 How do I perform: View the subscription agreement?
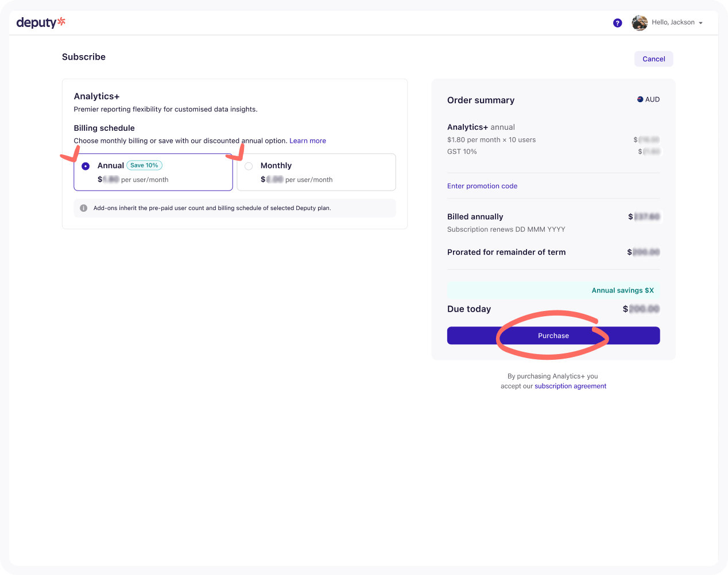[570, 386]
